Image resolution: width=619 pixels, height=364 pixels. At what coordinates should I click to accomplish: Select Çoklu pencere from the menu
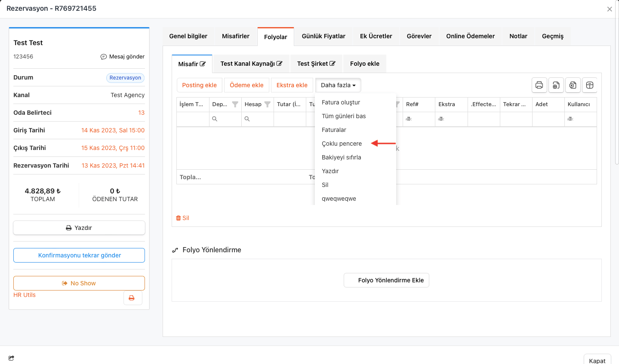(x=342, y=144)
